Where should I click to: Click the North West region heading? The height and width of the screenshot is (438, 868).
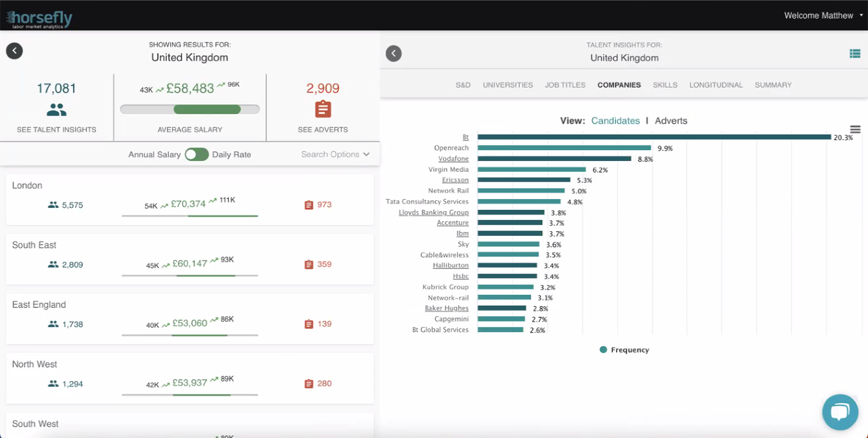click(35, 364)
